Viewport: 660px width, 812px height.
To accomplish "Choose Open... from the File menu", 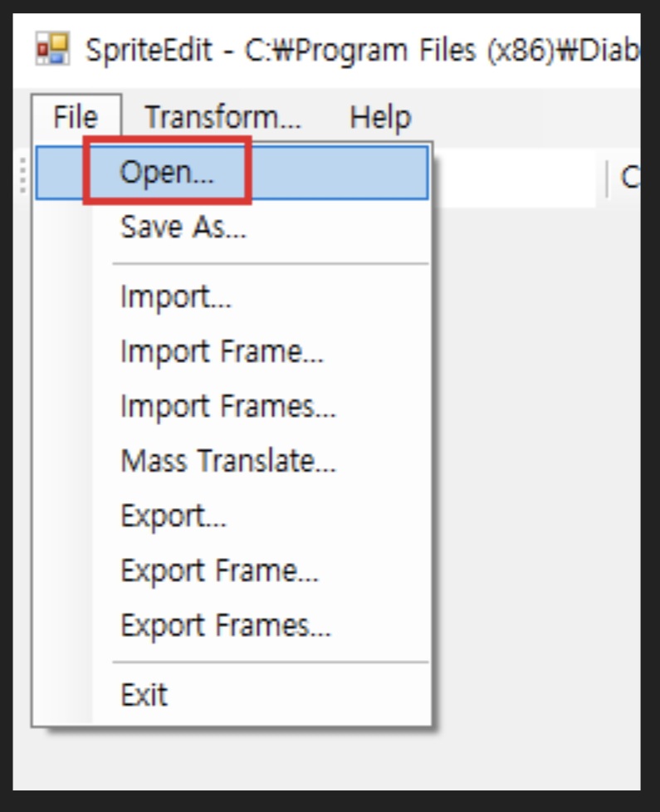I will [167, 172].
